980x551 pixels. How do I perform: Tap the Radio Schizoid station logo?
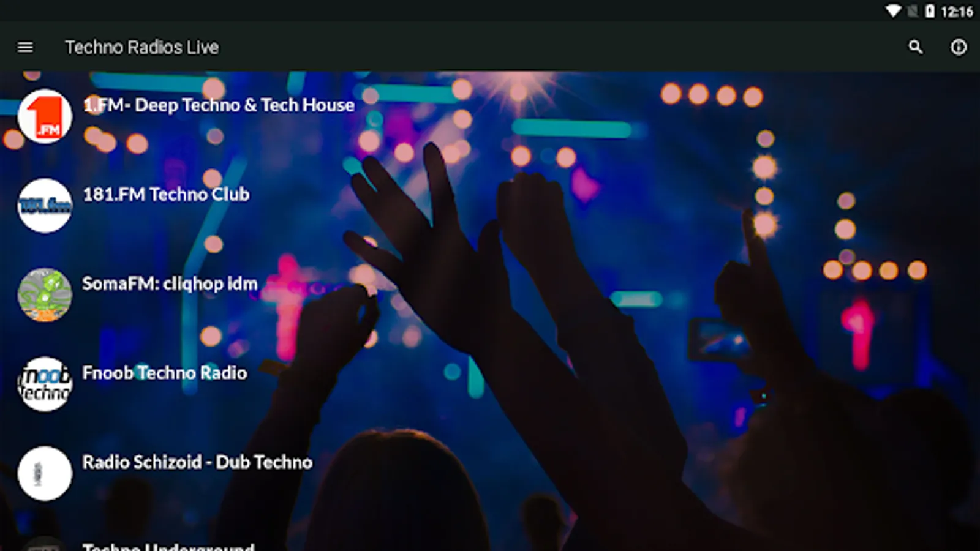coord(45,474)
